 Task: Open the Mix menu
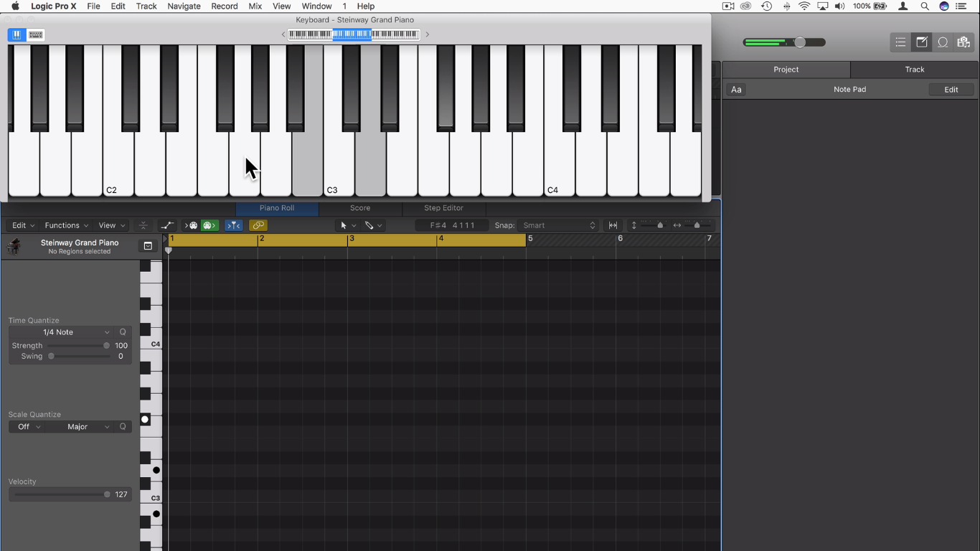pos(255,6)
